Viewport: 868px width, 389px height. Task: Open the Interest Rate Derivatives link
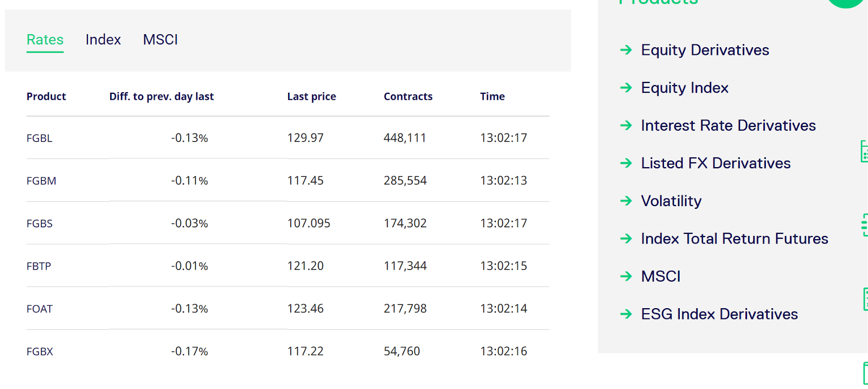click(728, 125)
